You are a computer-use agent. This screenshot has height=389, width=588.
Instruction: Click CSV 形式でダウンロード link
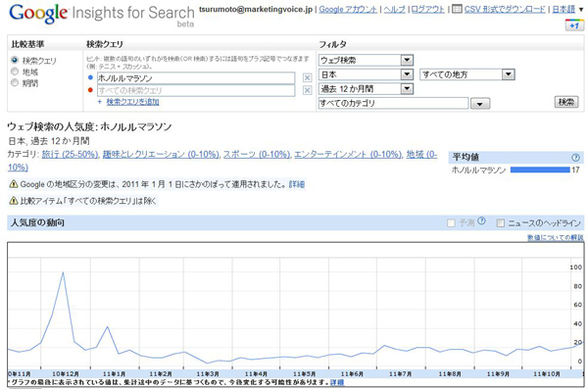[x=505, y=9]
